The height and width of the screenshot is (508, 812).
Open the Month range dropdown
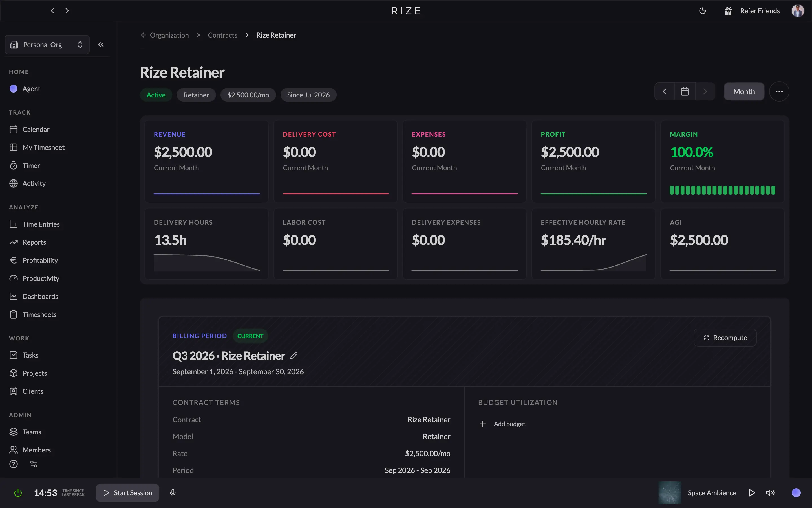coord(744,92)
